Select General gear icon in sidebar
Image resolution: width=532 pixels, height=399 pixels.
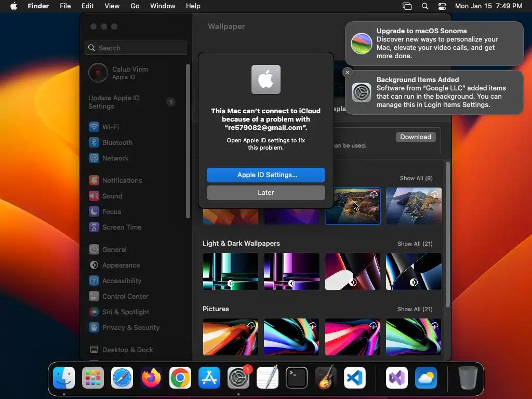click(x=94, y=249)
